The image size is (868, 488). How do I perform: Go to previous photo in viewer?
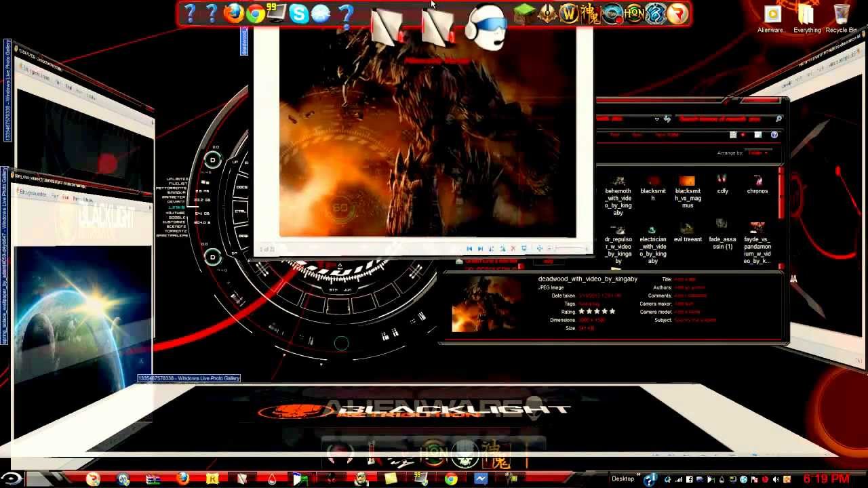pyautogui.click(x=469, y=249)
